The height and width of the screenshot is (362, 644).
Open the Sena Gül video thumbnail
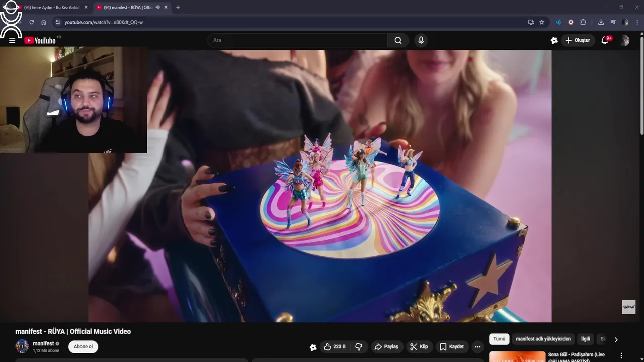click(517, 356)
